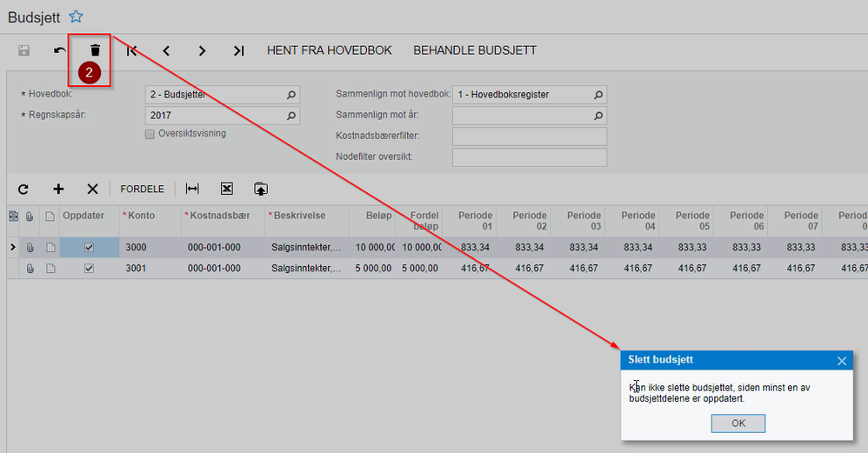Screen dimensions: 868x453
Task: Go to first record icon
Action: pos(131,51)
